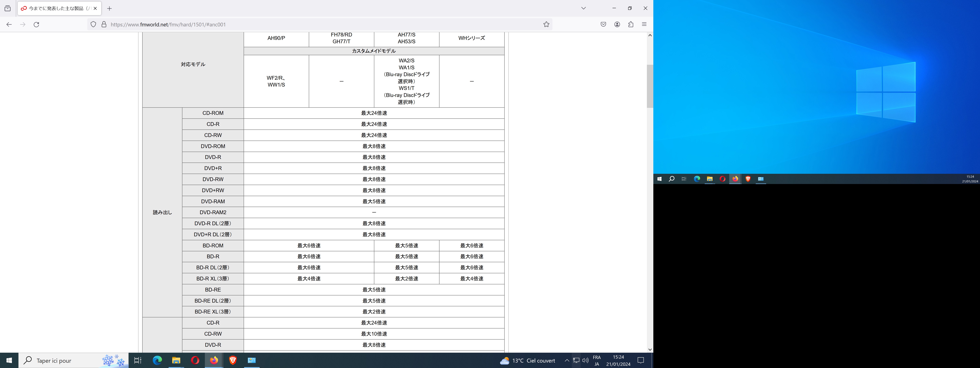
Task: Open the network status tray icon
Action: click(x=576, y=360)
